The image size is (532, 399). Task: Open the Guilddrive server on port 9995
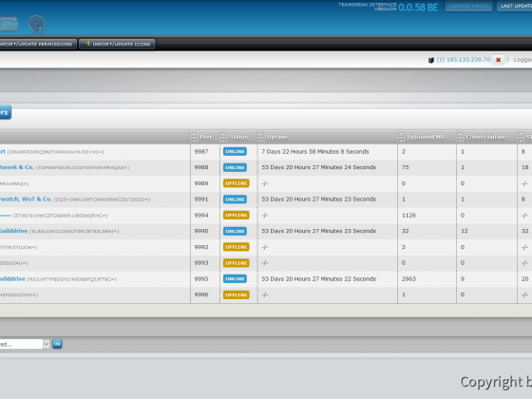12,279
